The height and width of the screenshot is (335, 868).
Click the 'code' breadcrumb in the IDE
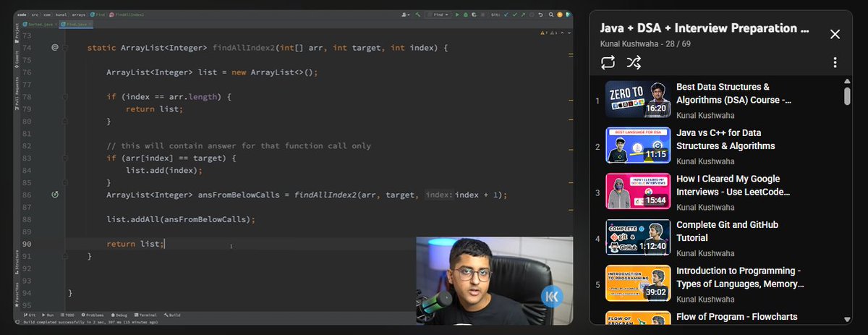(x=23, y=14)
